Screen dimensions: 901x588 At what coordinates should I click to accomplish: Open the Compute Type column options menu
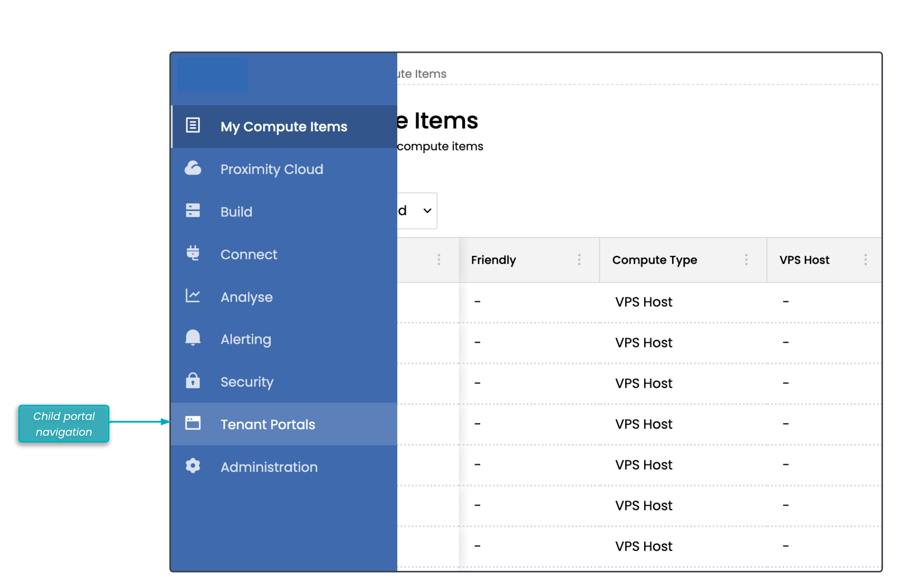(x=746, y=260)
